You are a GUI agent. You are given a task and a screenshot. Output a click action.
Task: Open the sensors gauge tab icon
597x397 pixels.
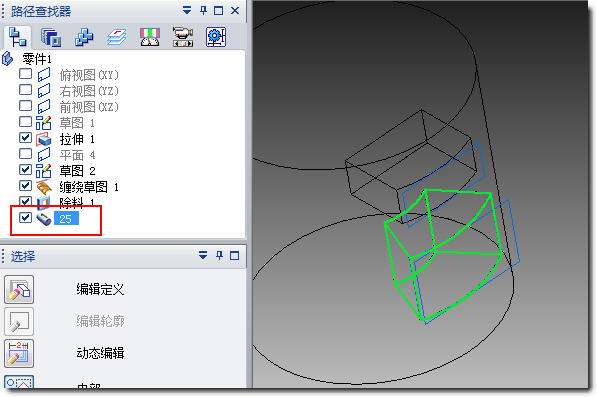[x=150, y=37]
